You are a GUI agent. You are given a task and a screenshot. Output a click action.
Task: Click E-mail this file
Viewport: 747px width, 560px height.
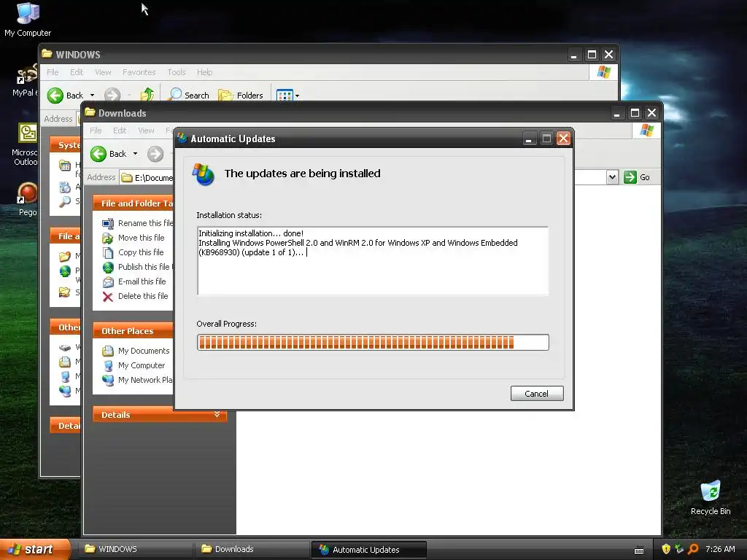(142, 281)
